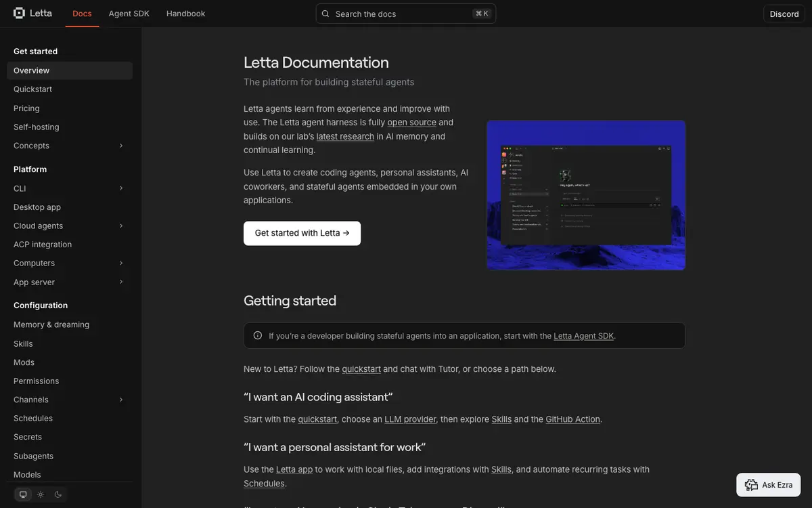Click the GitHub Action link

[x=573, y=419]
